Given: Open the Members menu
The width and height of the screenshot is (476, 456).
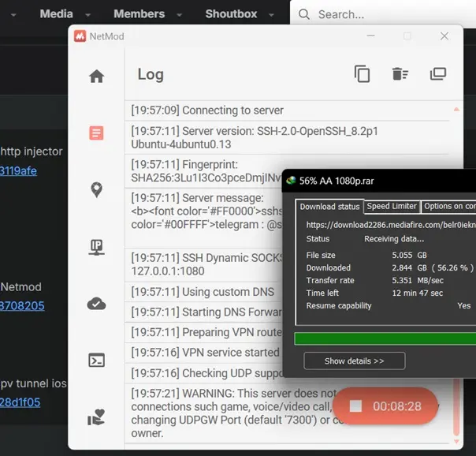Looking at the screenshot, I should click(x=139, y=13).
